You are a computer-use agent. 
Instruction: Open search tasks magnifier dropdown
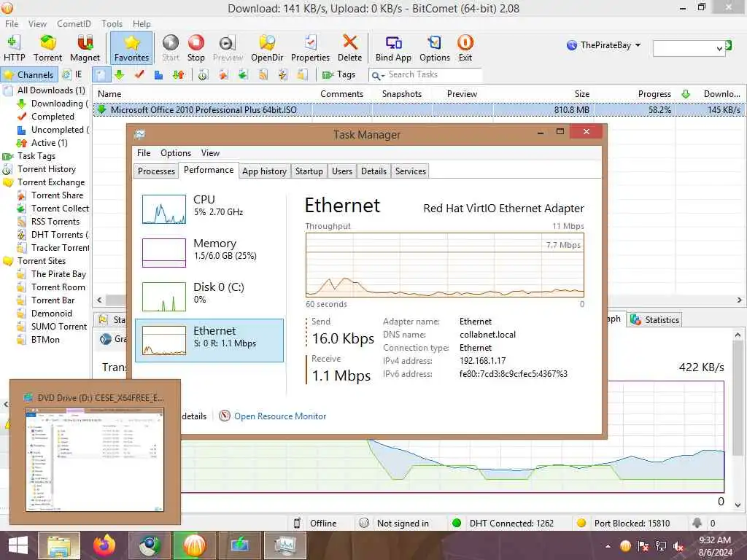point(378,75)
